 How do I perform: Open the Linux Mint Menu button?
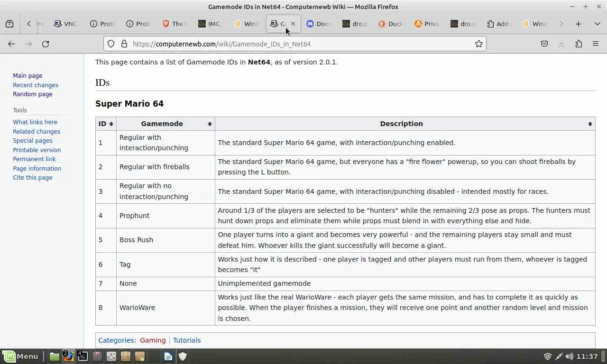pos(20,356)
